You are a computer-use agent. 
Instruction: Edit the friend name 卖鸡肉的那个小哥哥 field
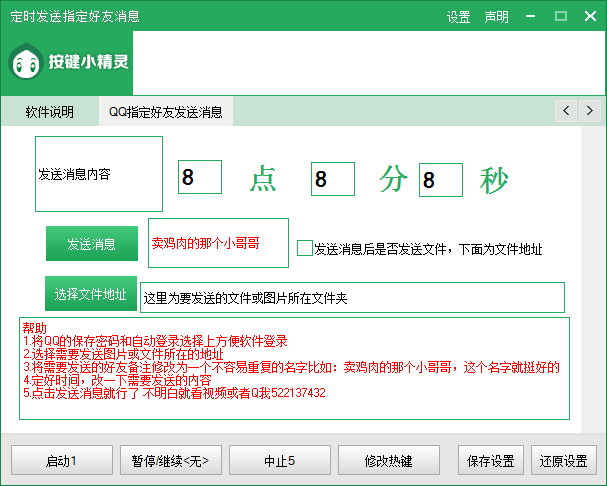click(218, 243)
